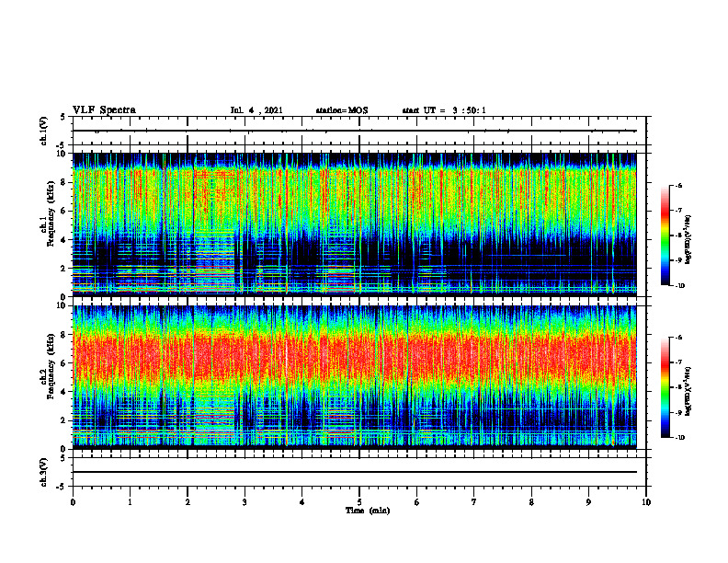Click the ch.1 colorbar log(PSD) label
Viewport: 728px width, 563px height.
click(688, 240)
